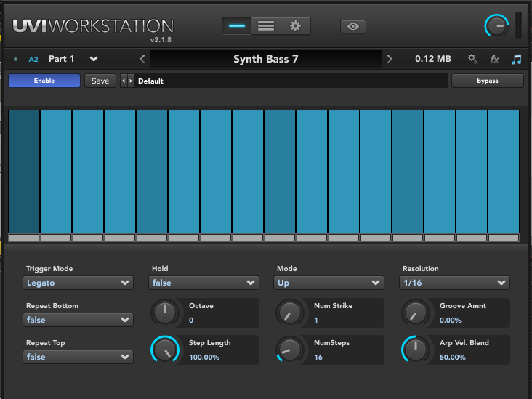Click the Groove Amnt value 0.00%
532x399 pixels.
[x=450, y=320]
